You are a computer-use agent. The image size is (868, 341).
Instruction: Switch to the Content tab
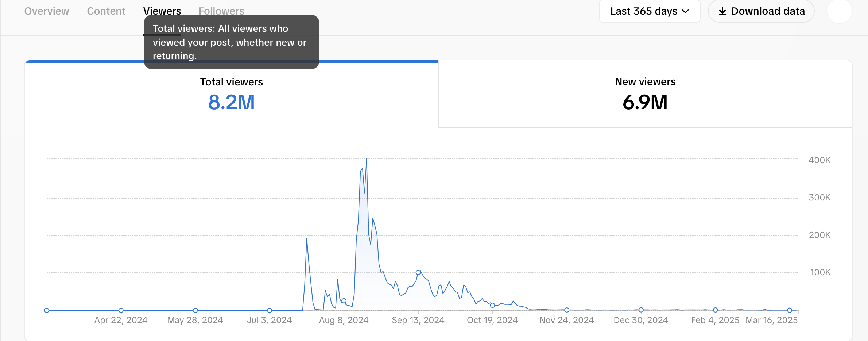click(x=106, y=11)
